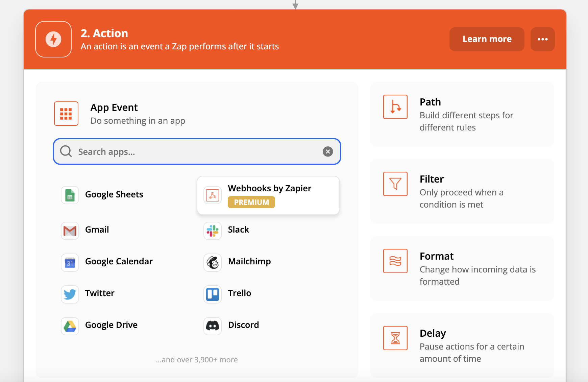Click the search magnifier icon
The width and height of the screenshot is (588, 382).
click(x=66, y=151)
